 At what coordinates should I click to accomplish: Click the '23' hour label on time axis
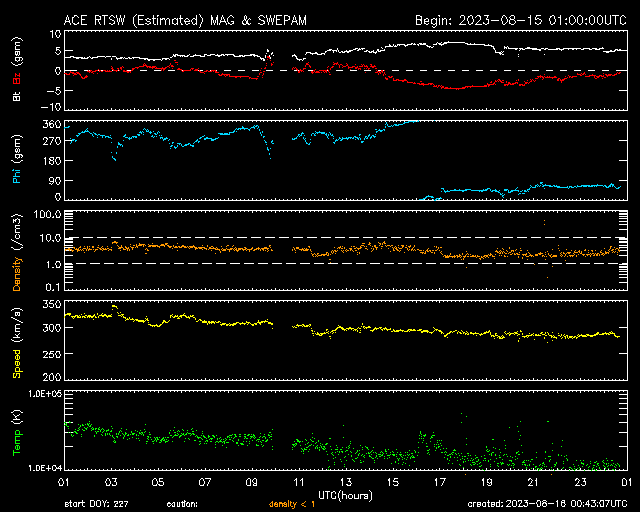pyautogui.click(x=580, y=483)
